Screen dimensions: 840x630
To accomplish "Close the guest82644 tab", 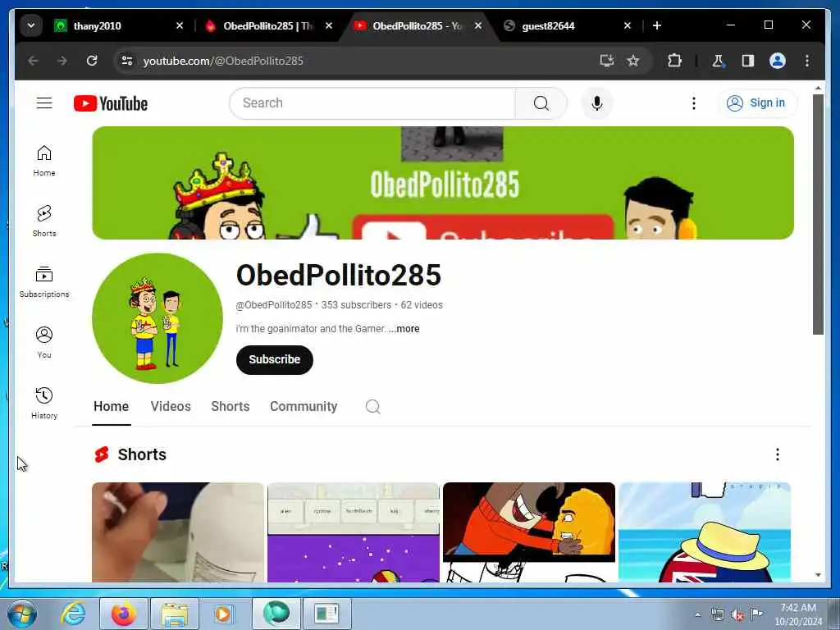I will click(628, 25).
